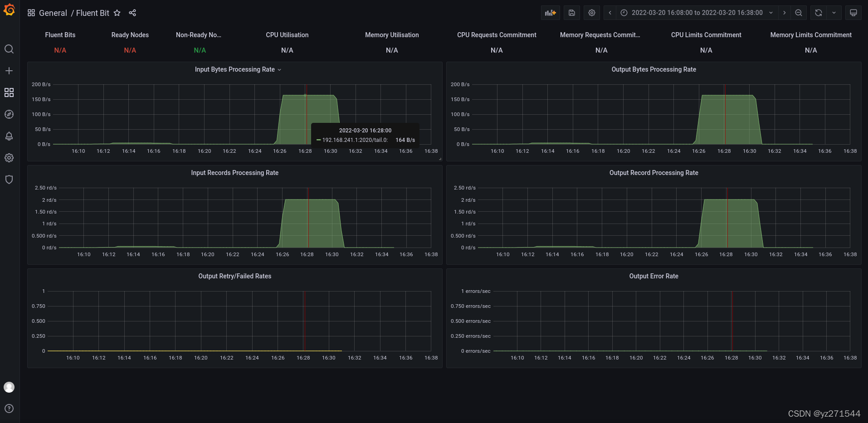
Task: Click the Add panel toolbar icon
Action: [550, 13]
